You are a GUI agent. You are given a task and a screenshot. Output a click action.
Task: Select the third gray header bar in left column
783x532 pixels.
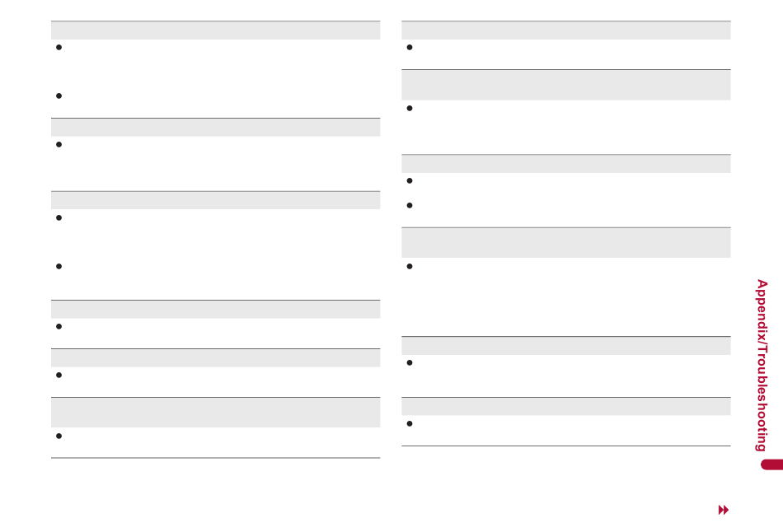215,200
